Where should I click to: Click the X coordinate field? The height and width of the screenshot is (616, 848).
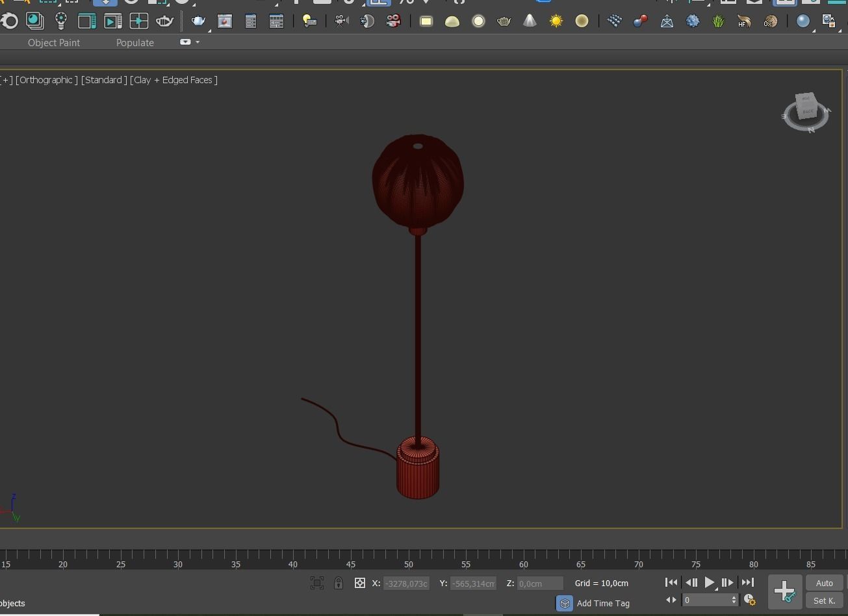click(406, 584)
